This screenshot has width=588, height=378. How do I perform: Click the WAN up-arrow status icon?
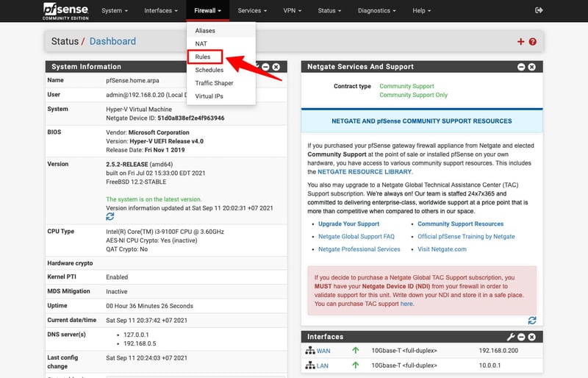(x=356, y=351)
